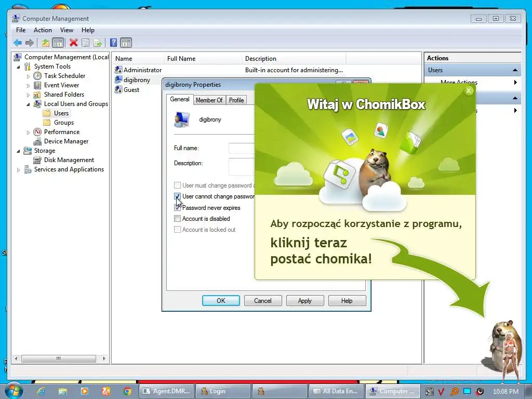The width and height of the screenshot is (532, 399).
Task: Click OK in digibrony Properties
Action: pos(221,301)
